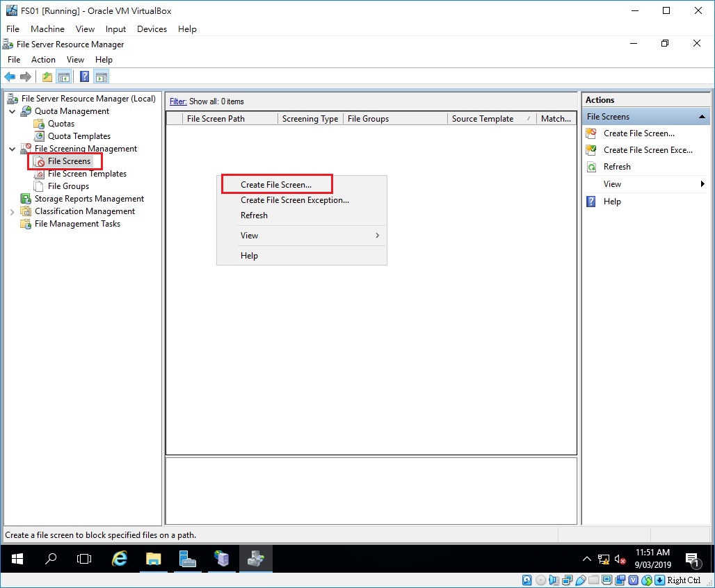Click the Create File Screen icon in Actions pane
The image size is (715, 588).
coord(591,133)
